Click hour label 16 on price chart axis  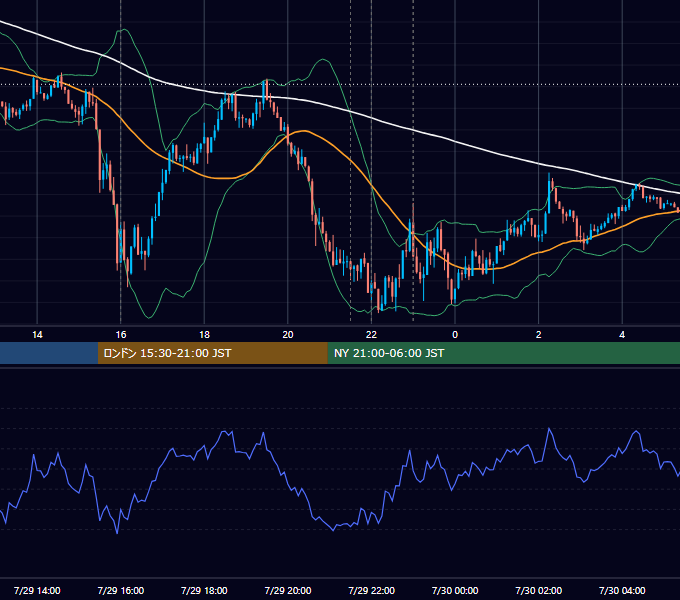pyautogui.click(x=121, y=335)
